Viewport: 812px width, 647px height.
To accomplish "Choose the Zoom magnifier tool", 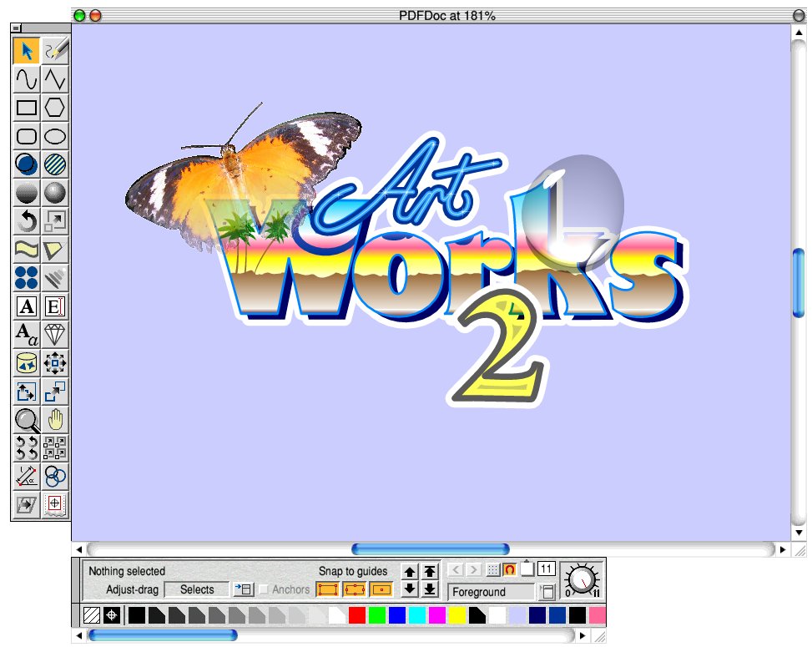I will [26, 420].
